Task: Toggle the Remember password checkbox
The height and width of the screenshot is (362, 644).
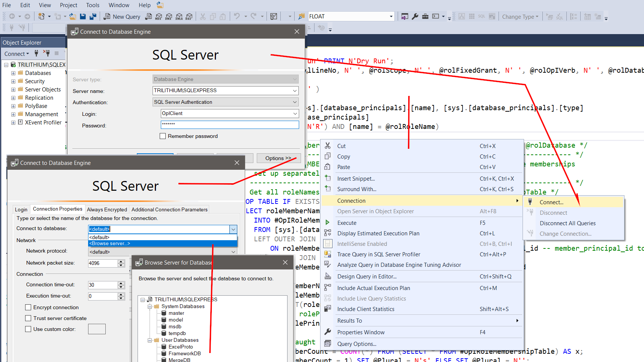Action: (x=163, y=136)
